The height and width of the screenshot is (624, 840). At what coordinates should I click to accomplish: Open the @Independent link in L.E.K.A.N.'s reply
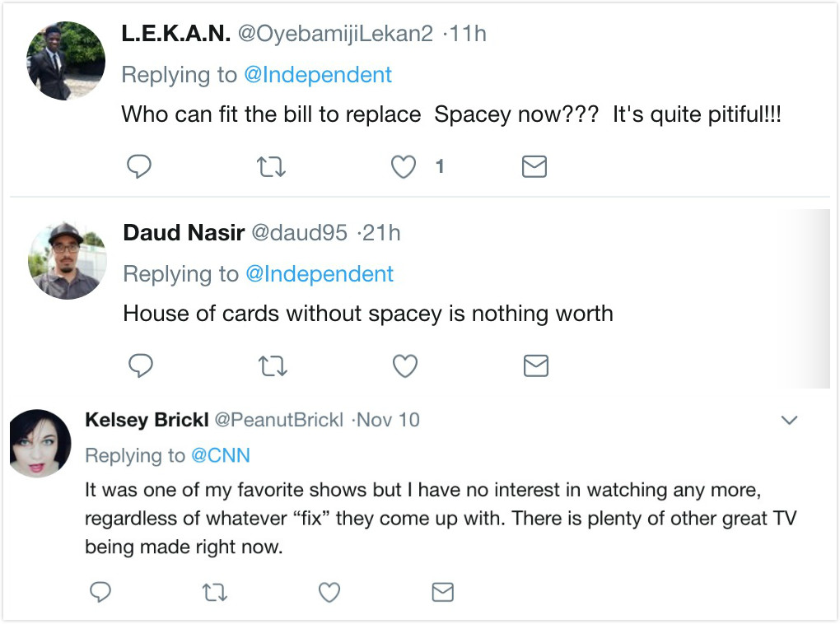point(318,75)
